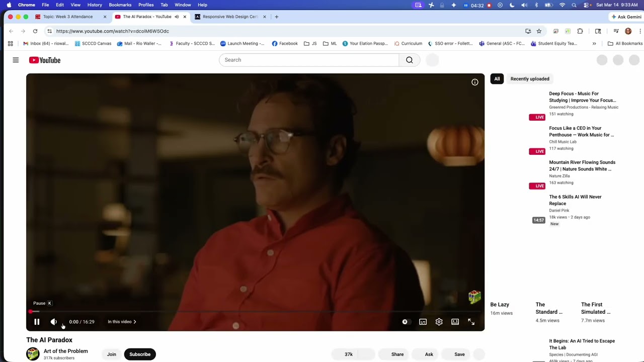Close the 'The AI Paradox - YouTube' tab
The width and height of the screenshot is (644, 362).
click(185, 17)
